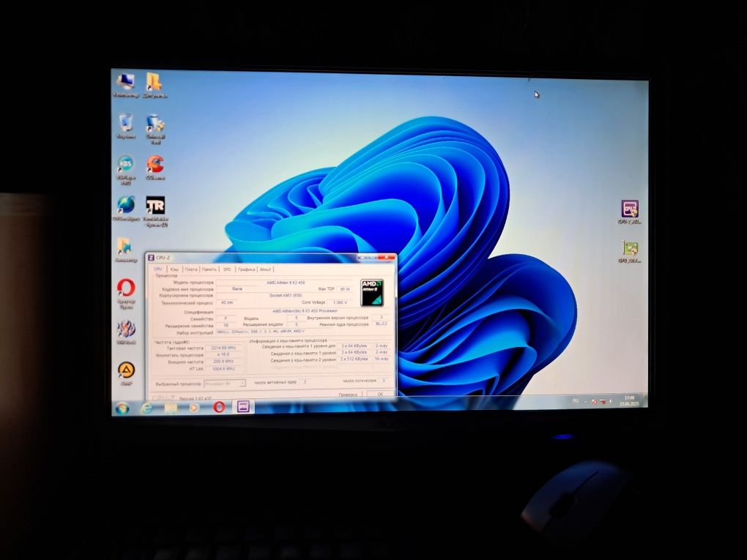Switch to the SPD tab in CPU-Z

(227, 269)
